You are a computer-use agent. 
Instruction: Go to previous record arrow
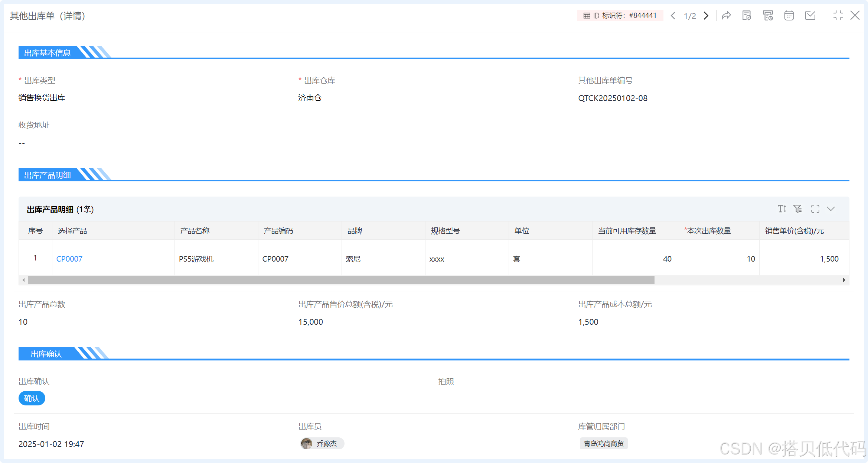pos(673,16)
